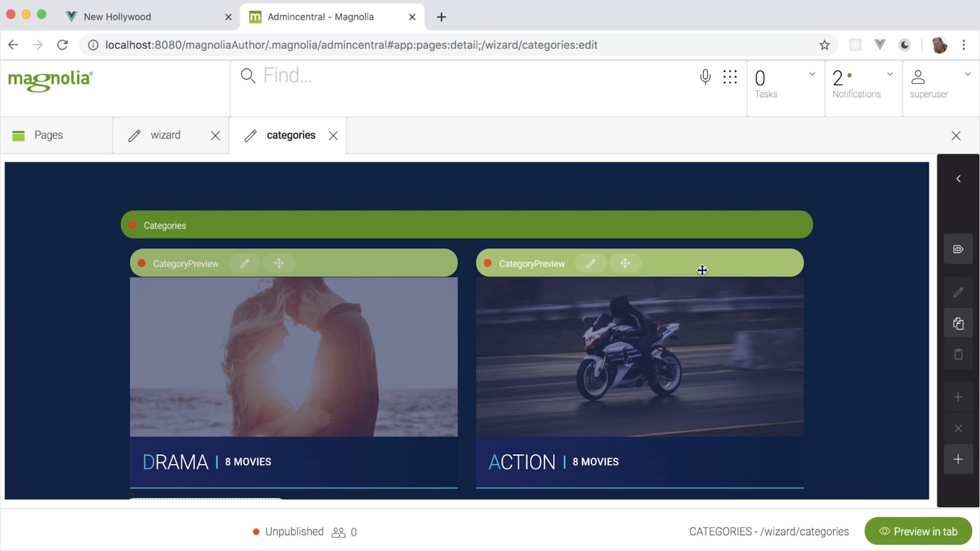Click the move icon on Drama CategoryPreview
This screenshot has height=551, width=980.
click(279, 264)
